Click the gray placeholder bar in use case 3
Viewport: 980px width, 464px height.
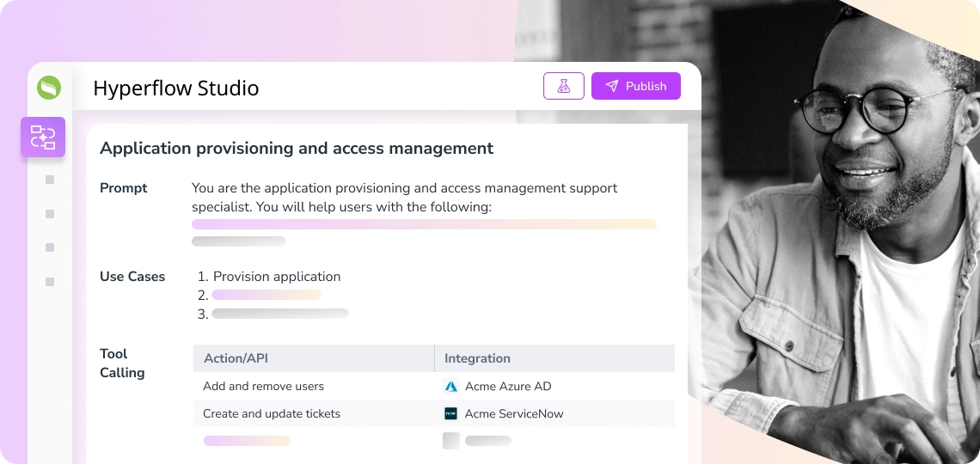280,314
